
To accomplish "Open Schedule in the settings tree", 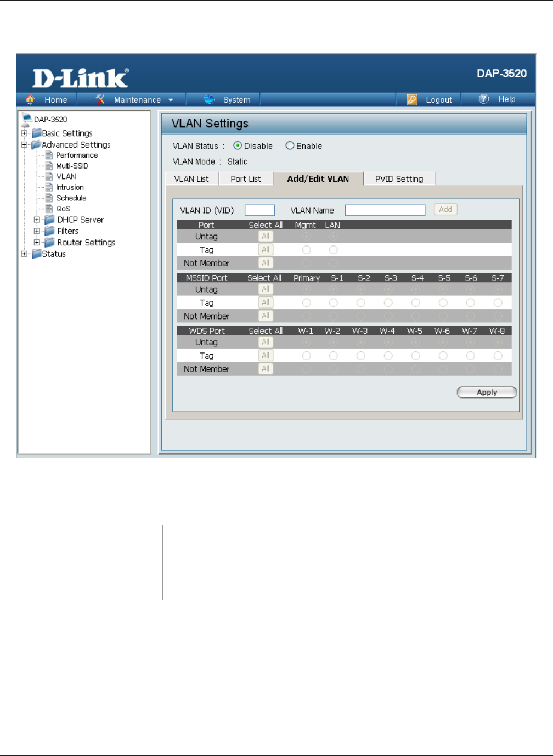I will click(x=71, y=198).
